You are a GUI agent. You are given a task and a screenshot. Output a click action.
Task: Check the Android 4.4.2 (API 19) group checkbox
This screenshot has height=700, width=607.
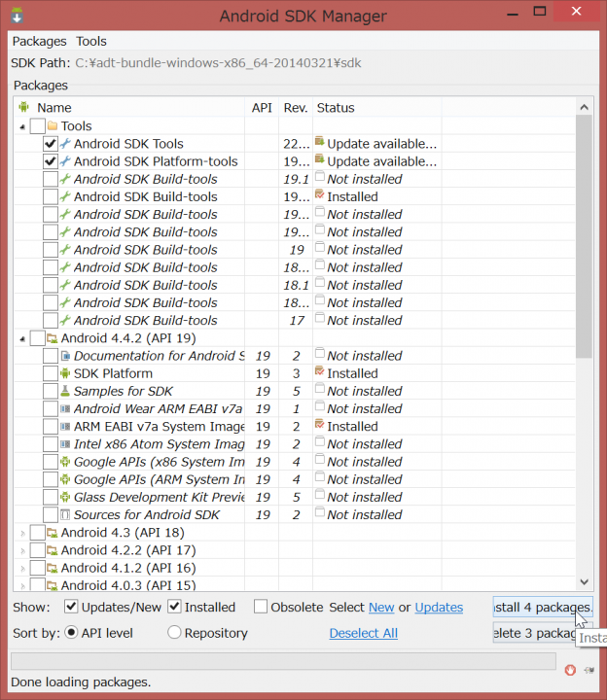point(38,338)
